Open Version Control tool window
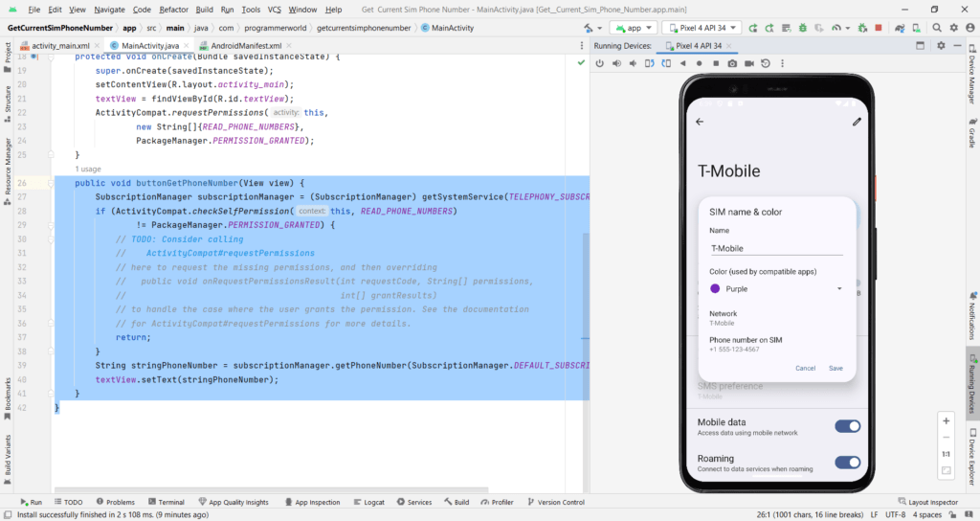 click(556, 502)
